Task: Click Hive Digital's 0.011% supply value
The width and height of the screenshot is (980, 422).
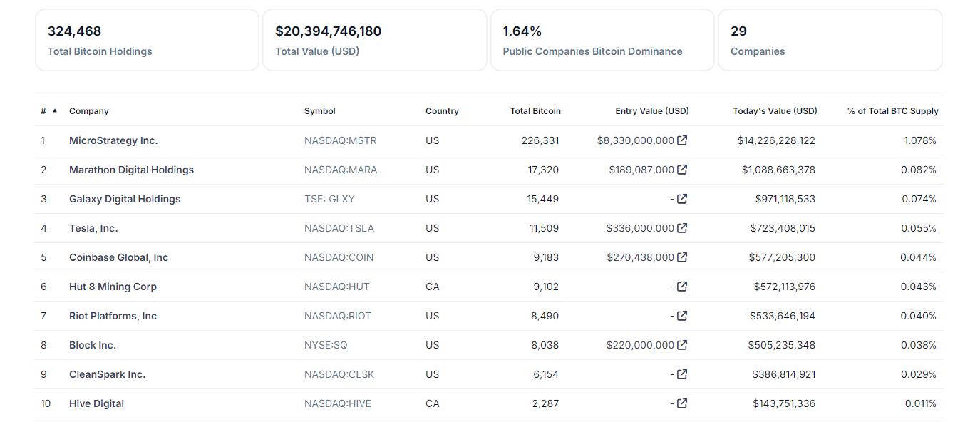Action: coord(921,403)
